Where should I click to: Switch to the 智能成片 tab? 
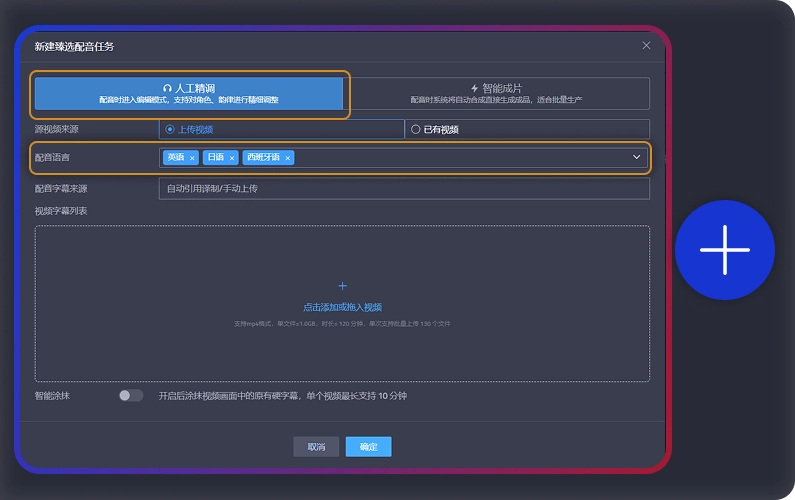[496, 93]
